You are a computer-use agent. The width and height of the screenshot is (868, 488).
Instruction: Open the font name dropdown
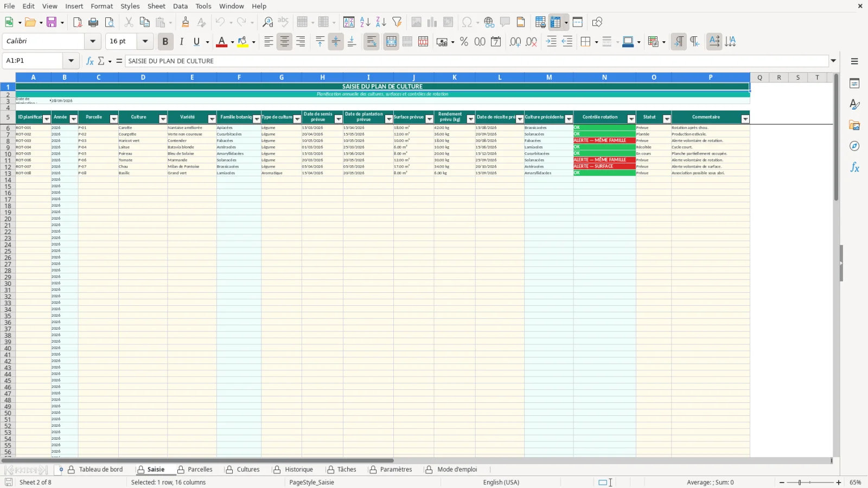click(93, 41)
